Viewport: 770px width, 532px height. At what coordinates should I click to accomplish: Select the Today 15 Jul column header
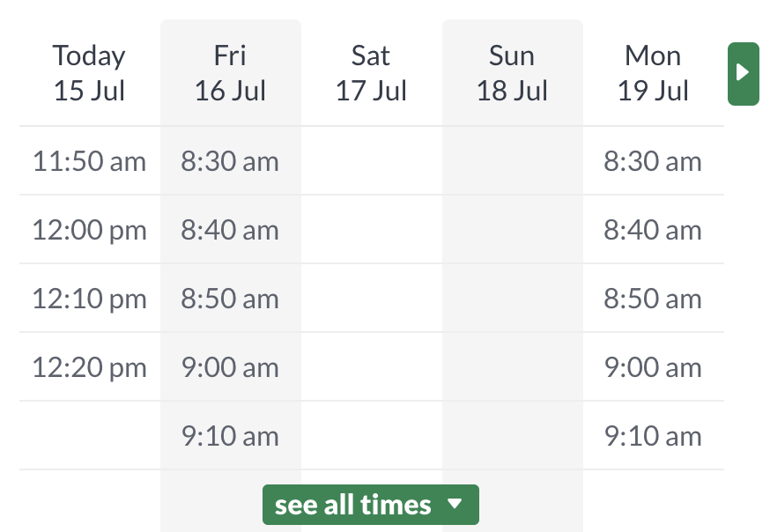(88, 72)
